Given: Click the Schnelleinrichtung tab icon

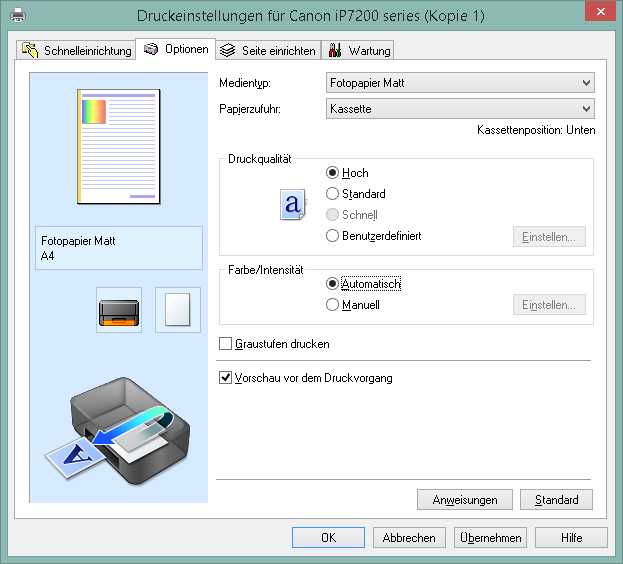Looking at the screenshot, I should 30,50.
